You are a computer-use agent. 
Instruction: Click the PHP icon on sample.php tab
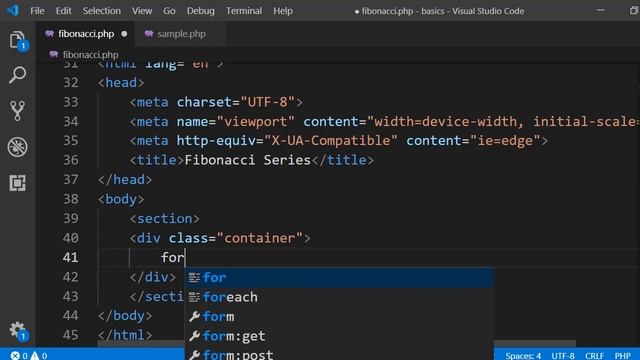click(x=149, y=34)
